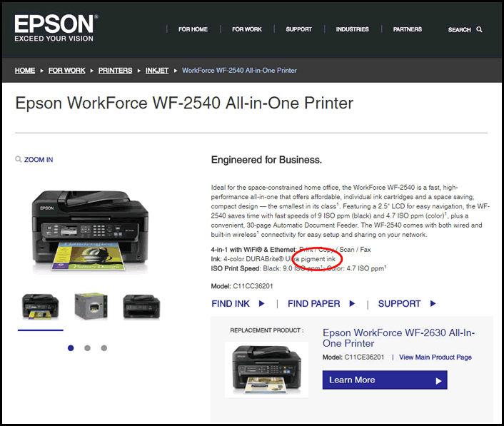Click the Engineered for Business heading
This screenshot has width=504, height=426.
pos(266,160)
